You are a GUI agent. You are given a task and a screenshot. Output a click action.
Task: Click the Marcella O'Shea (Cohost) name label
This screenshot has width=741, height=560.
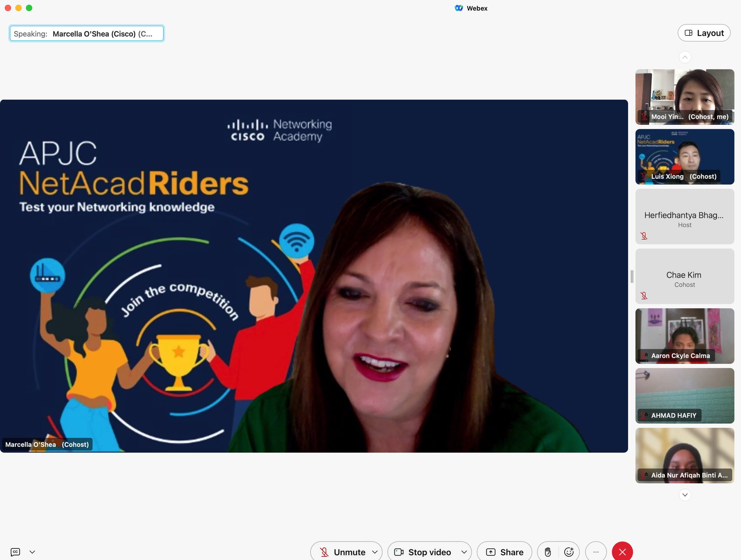pyautogui.click(x=47, y=444)
